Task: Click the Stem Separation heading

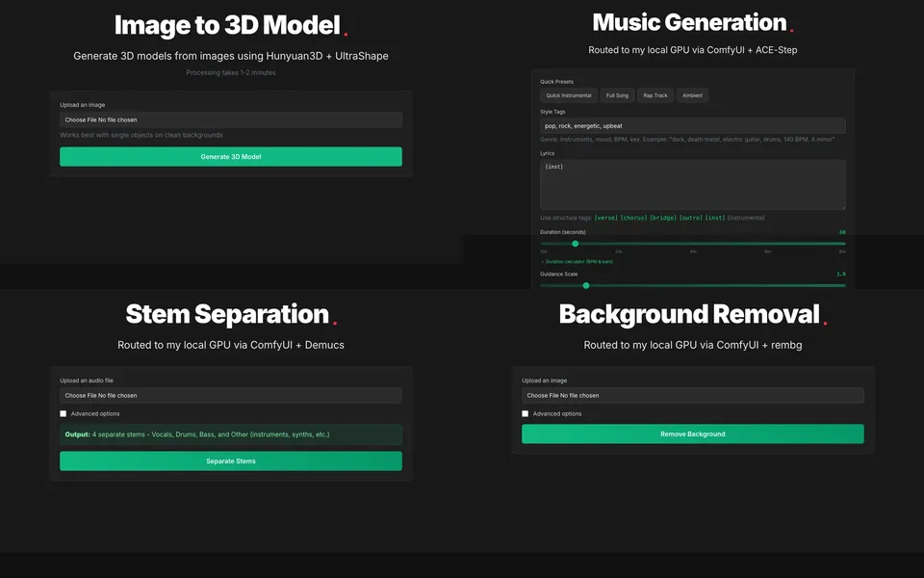Action: (227, 314)
